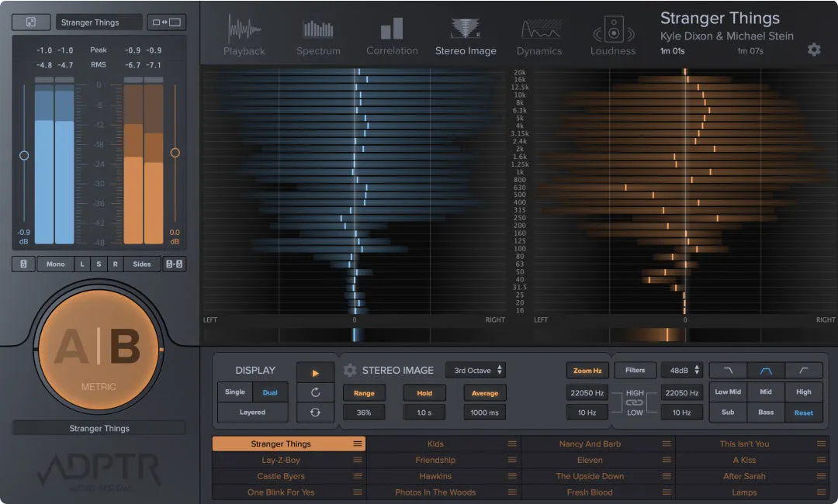Open the Dynamics tab
The height and width of the screenshot is (504, 838).
(538, 36)
